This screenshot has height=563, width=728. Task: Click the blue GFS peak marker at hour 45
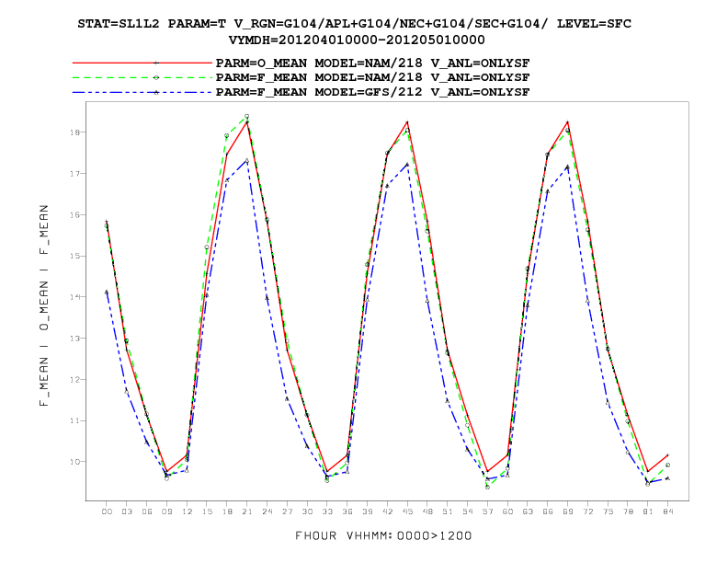tap(407, 165)
